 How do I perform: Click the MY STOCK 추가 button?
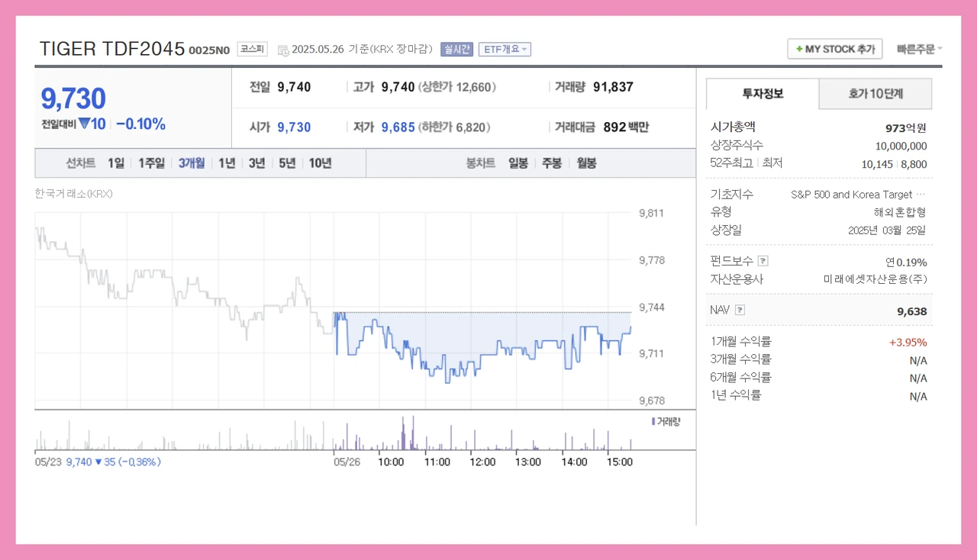click(834, 48)
